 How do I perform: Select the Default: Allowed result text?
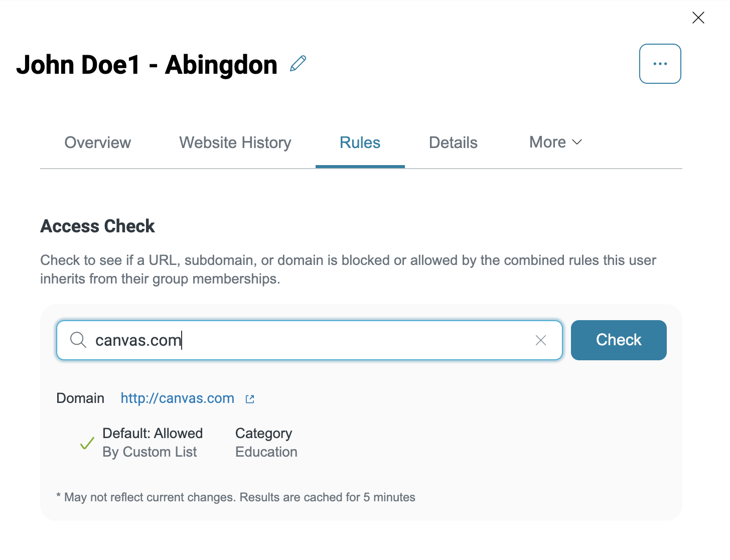153,433
